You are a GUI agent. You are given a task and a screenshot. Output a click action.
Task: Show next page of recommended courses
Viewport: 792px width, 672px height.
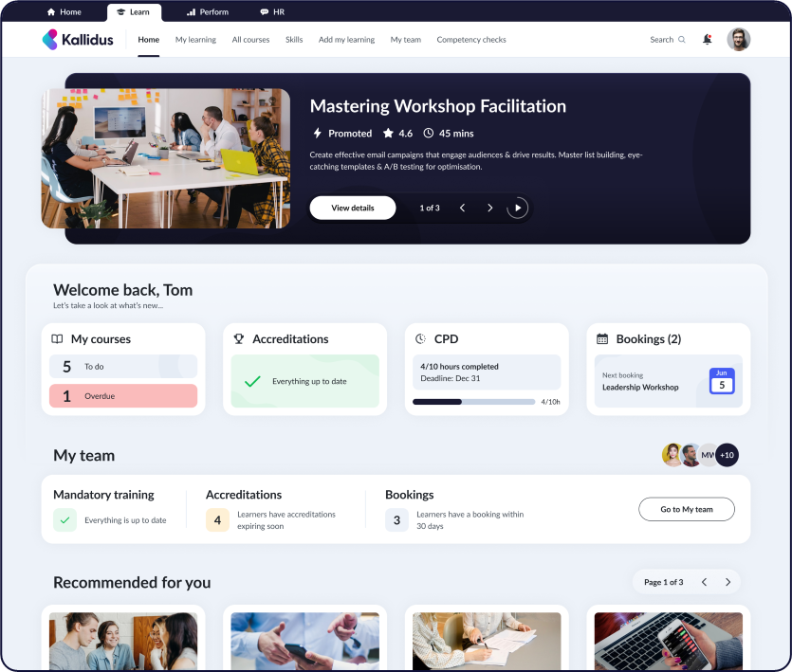point(728,582)
